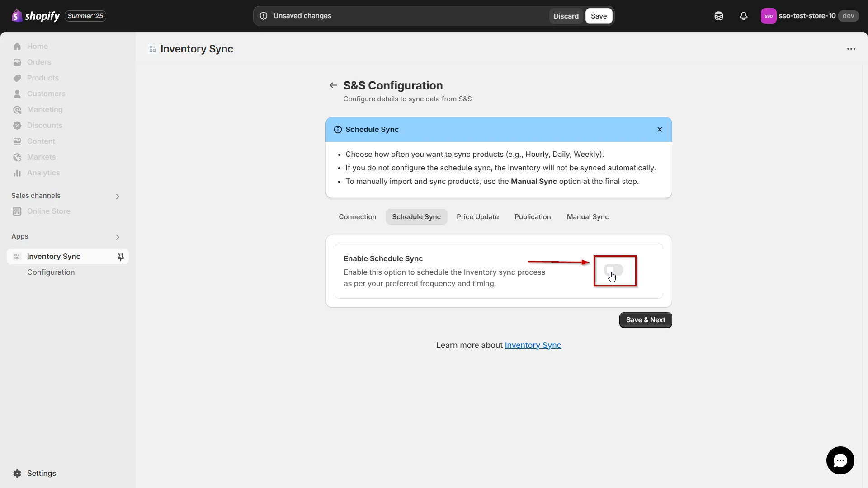Viewport: 868px width, 488px height.
Task: Open the Manual Sync tab
Action: (x=588, y=217)
